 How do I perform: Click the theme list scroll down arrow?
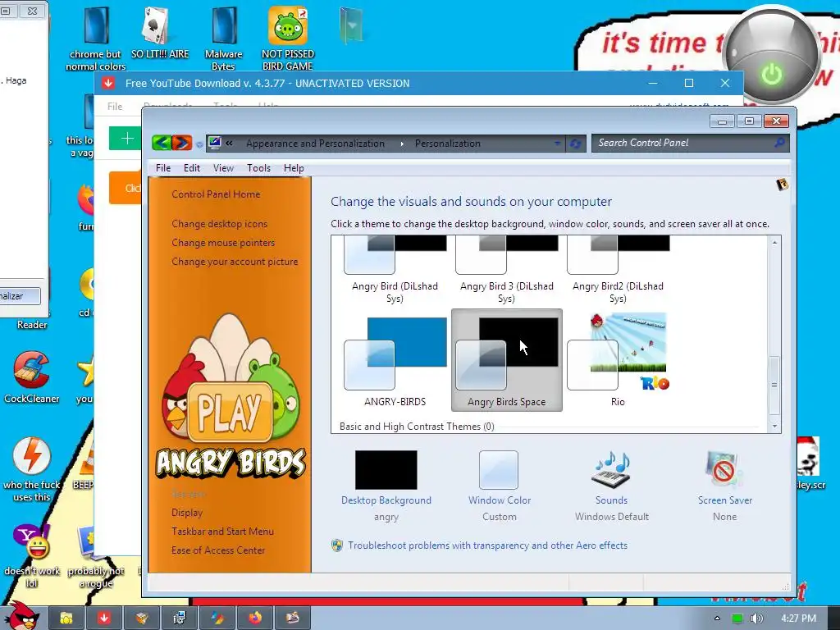(x=774, y=426)
